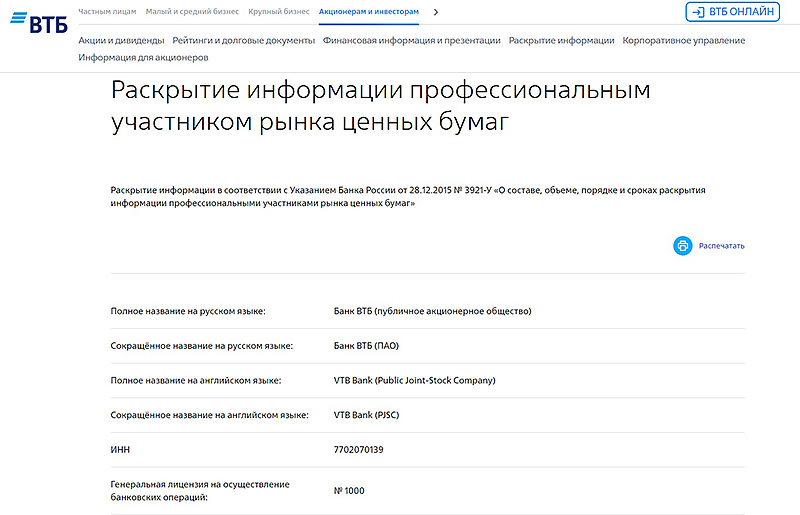Open Акции и дивиденды menu
The width and height of the screenshot is (800, 515).
(121, 41)
